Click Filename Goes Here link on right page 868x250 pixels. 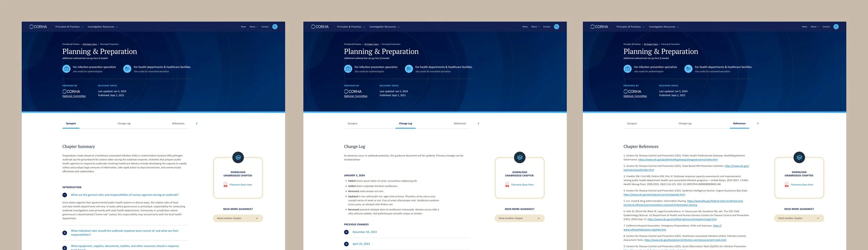[802, 185]
